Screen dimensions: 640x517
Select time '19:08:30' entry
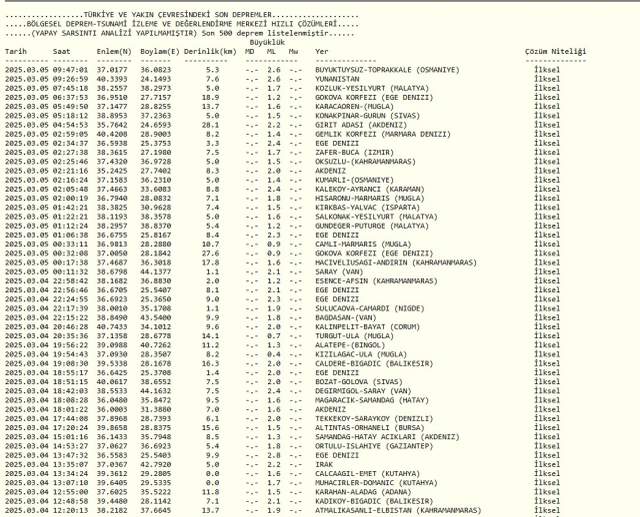pos(70,364)
